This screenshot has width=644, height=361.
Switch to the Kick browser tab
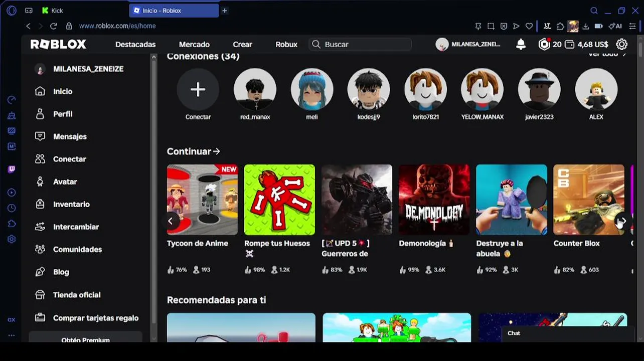click(53, 11)
